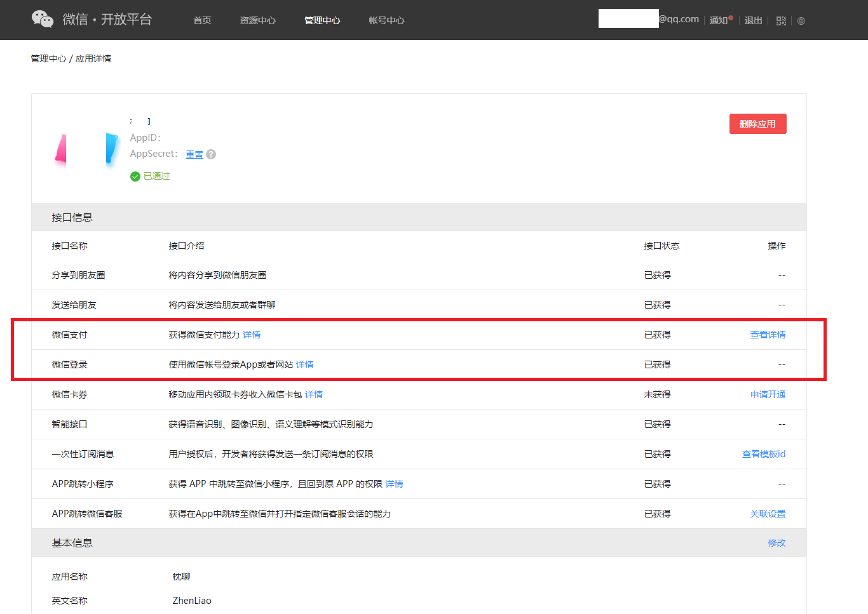The height and width of the screenshot is (614, 868).
Task: Click the 将内容分享到微信朋友圈 description
Action: [x=217, y=275]
